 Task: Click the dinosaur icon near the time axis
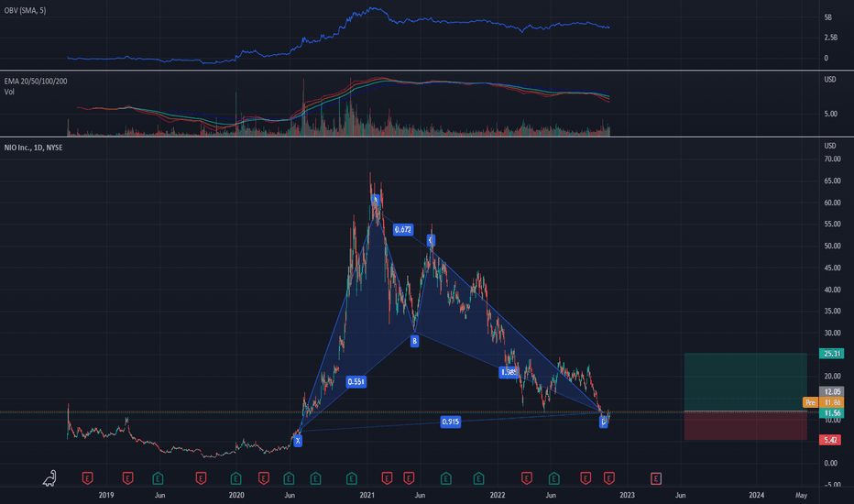[49, 477]
